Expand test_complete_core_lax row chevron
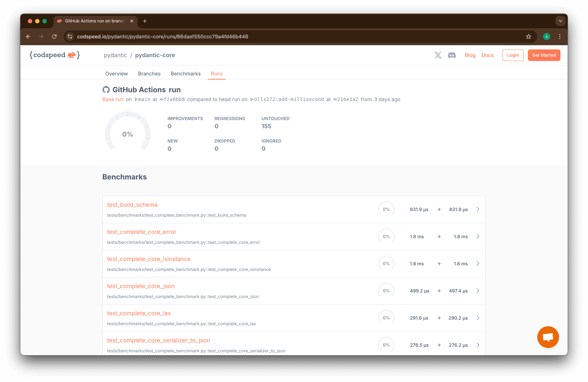Viewport: 588px width, 382px height. (478, 318)
